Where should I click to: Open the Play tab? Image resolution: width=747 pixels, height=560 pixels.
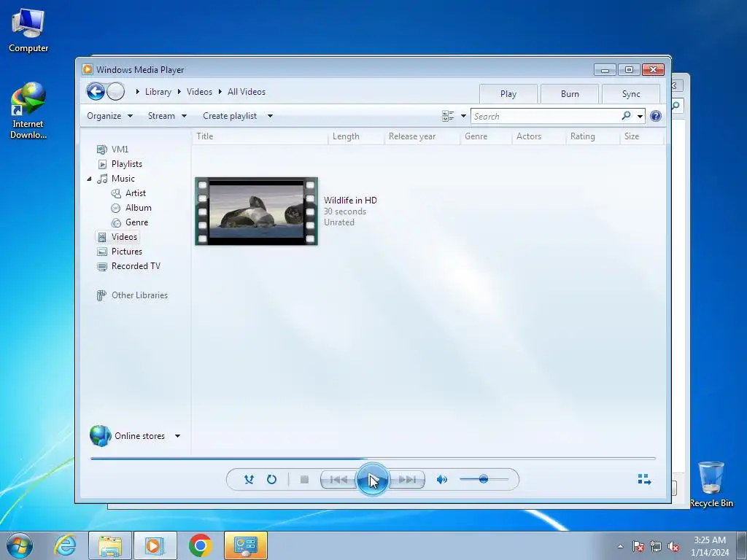508,94
